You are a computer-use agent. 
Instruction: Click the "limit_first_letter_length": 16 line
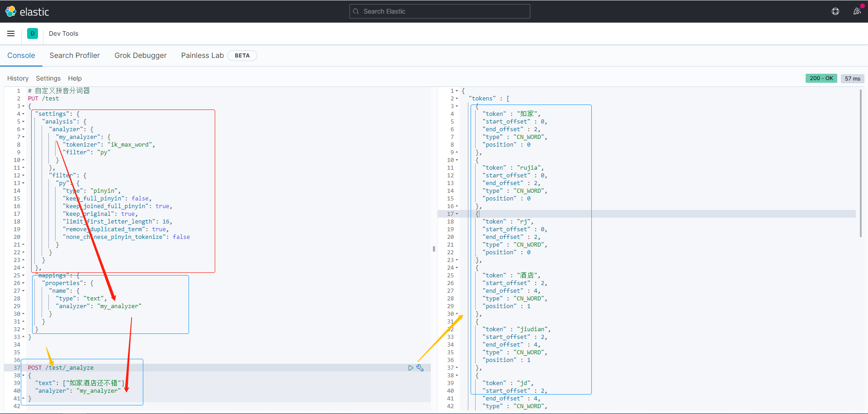(x=118, y=222)
